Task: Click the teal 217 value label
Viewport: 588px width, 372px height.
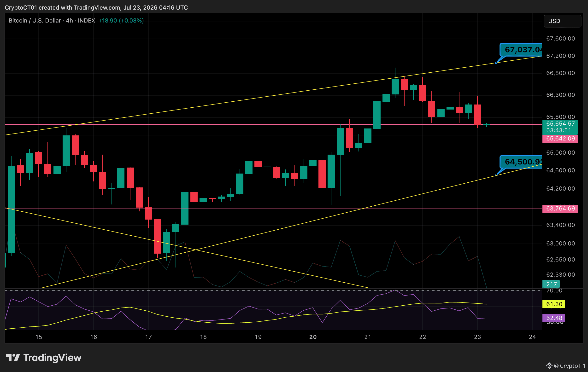Action: 551,284
